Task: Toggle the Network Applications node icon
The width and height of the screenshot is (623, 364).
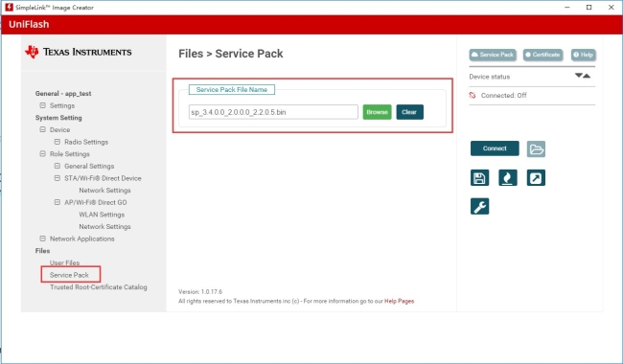Action: coord(42,239)
